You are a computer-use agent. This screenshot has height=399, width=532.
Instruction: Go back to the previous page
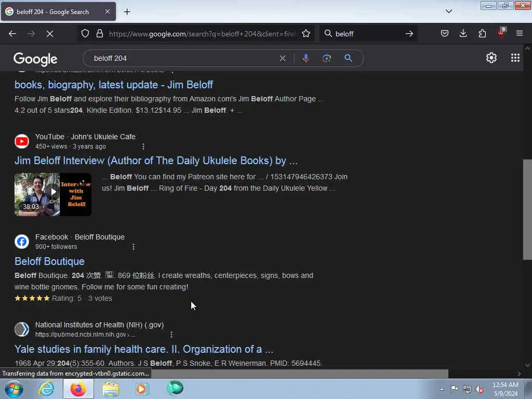[12, 34]
